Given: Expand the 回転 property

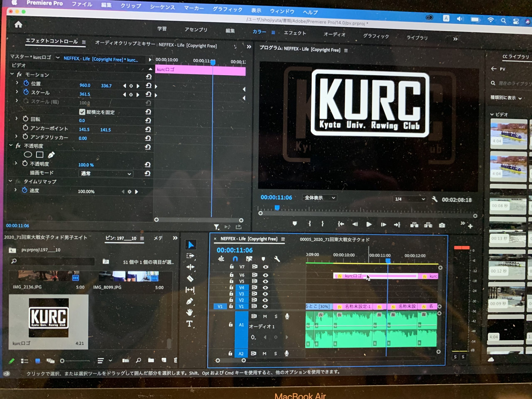Looking at the screenshot, I should point(17,119).
